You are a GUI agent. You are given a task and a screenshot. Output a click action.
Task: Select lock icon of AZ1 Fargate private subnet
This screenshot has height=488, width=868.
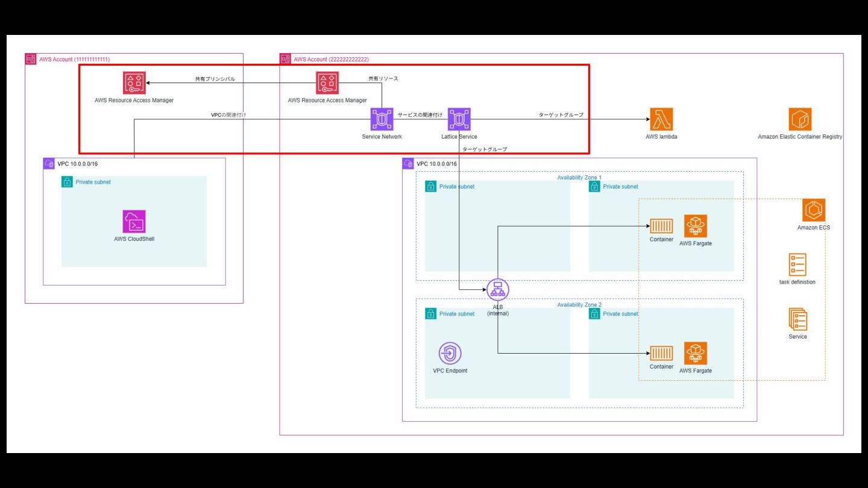pos(594,187)
